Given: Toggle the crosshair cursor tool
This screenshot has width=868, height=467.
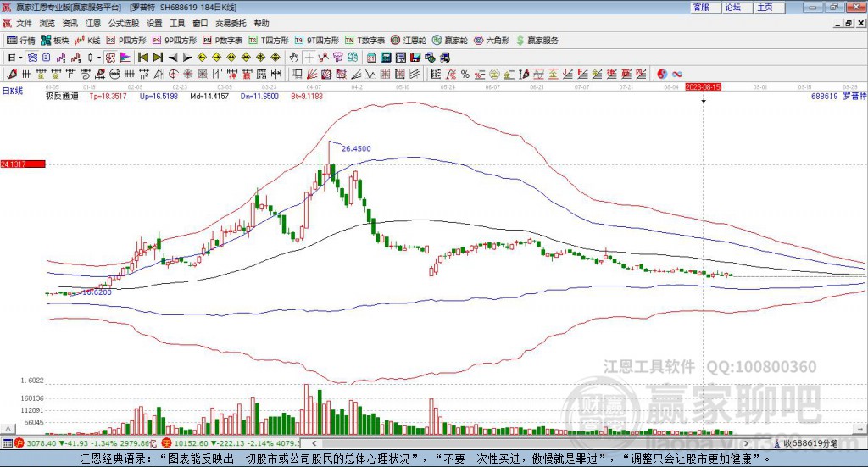Looking at the screenshot, I should point(309,58).
